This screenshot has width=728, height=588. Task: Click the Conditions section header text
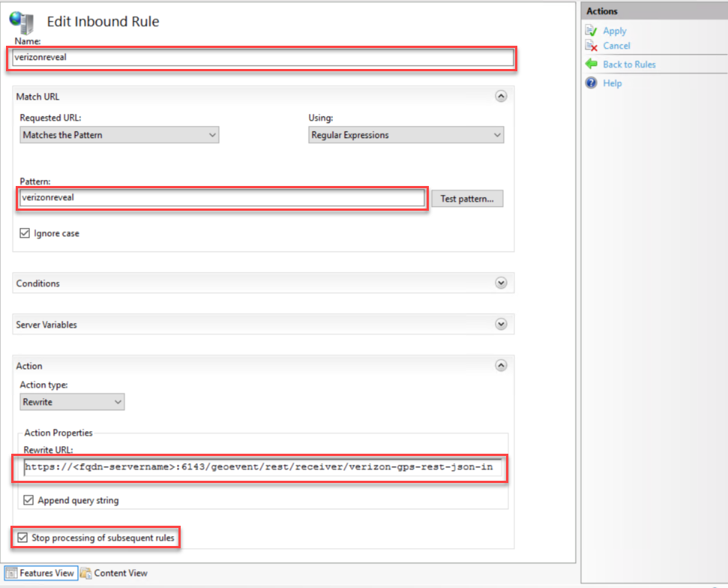38,283
